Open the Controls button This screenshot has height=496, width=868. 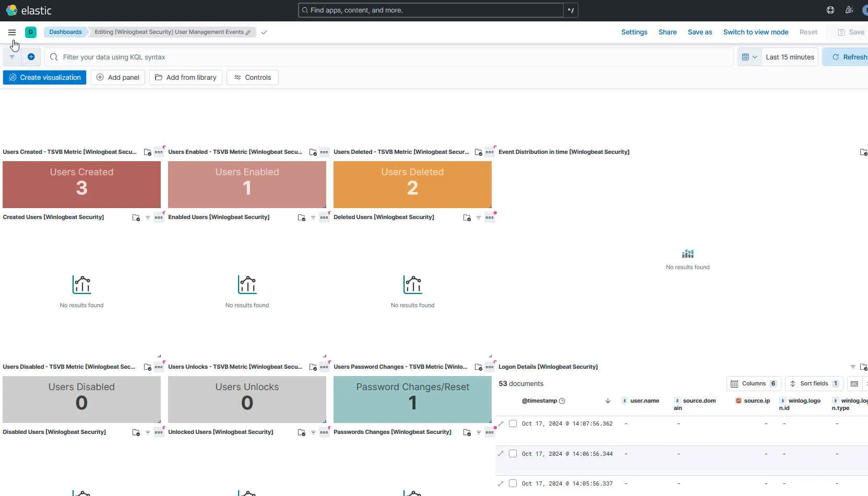pyautogui.click(x=253, y=77)
